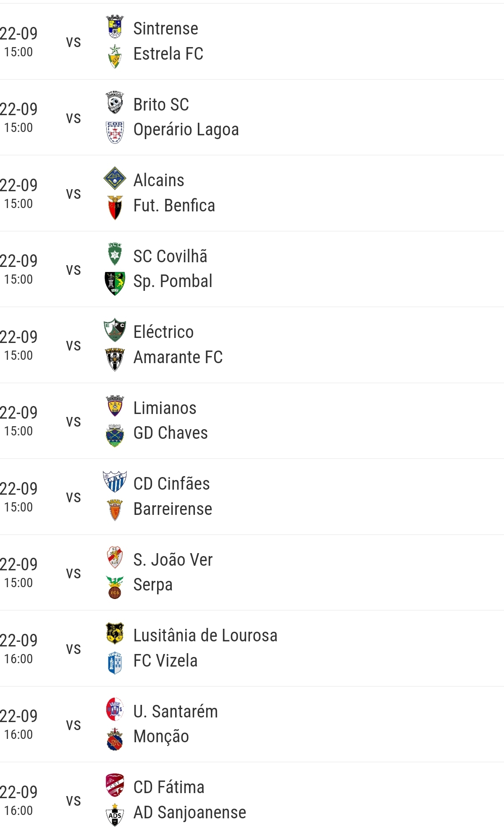This screenshot has height=828, width=504.
Task: Select the Barreirense team name
Action: 173,509
